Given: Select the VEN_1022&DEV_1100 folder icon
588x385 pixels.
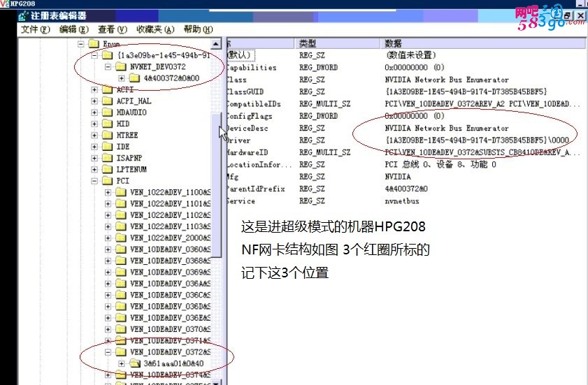Looking at the screenshot, I should pos(121,192).
